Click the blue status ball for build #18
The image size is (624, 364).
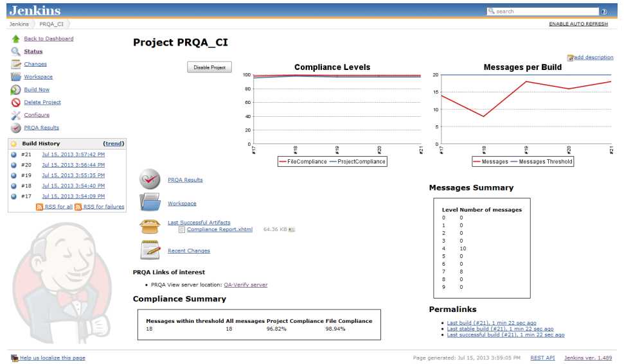[13, 186]
